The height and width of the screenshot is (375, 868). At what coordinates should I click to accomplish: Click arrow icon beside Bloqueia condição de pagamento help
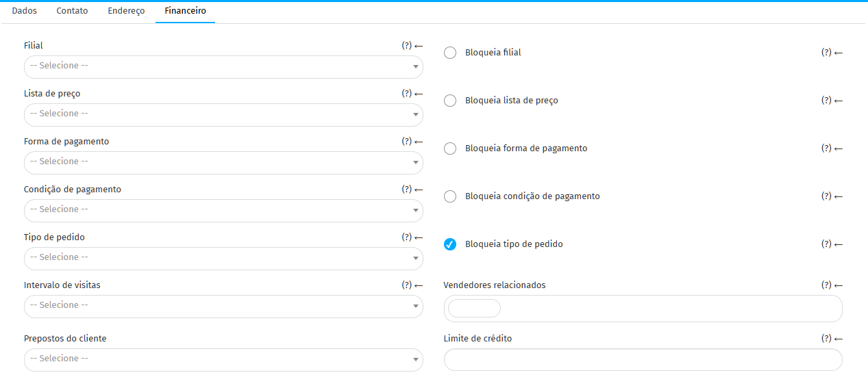838,196
